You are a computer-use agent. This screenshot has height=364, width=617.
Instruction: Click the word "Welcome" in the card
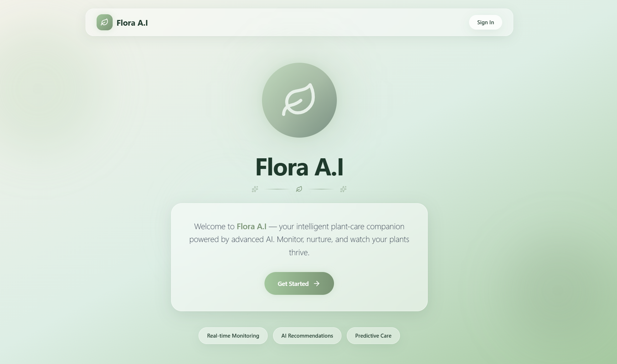(x=210, y=226)
